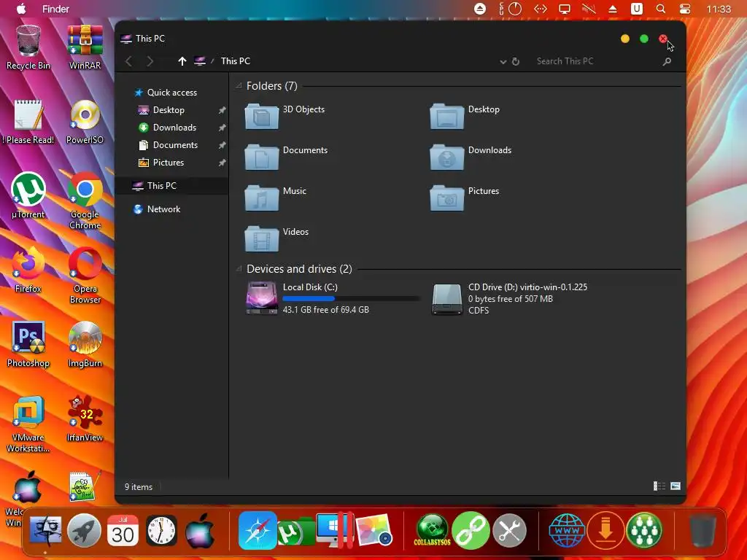Open the calendar icon showing 30 in dock
The image size is (747, 560).
pos(123,530)
